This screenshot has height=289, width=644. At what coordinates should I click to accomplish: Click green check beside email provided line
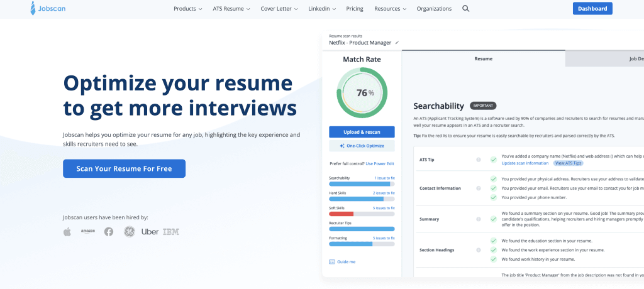click(493, 188)
